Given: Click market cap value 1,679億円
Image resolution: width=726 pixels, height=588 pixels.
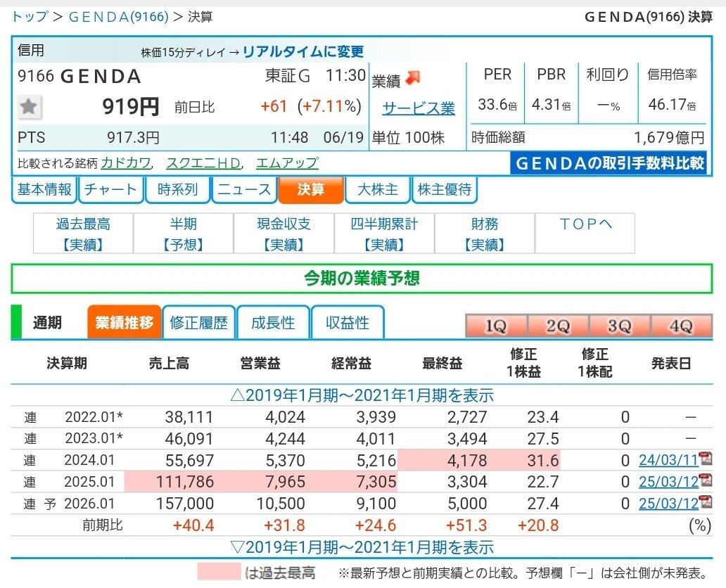Looking at the screenshot, I should click(669, 138).
